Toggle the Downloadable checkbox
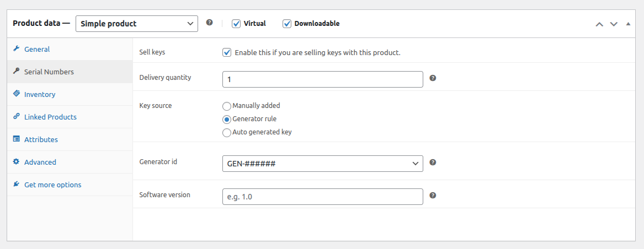644x249 pixels. 286,23
